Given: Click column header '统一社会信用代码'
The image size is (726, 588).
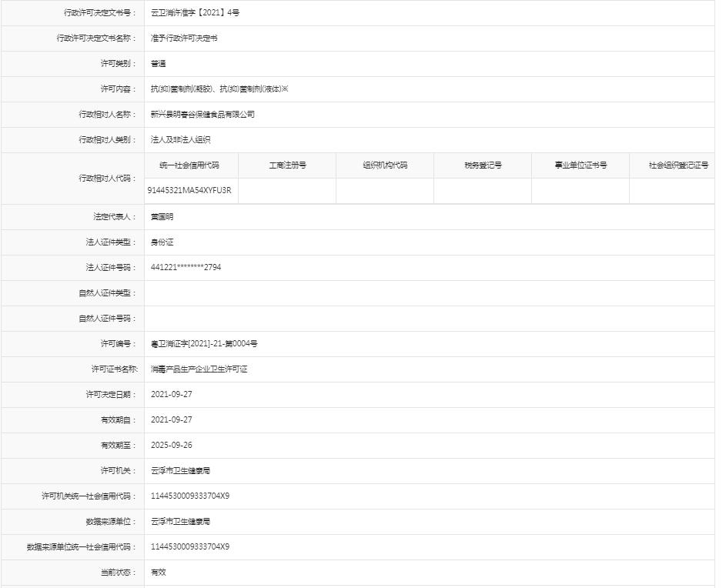Looking at the screenshot, I should (x=189, y=165).
